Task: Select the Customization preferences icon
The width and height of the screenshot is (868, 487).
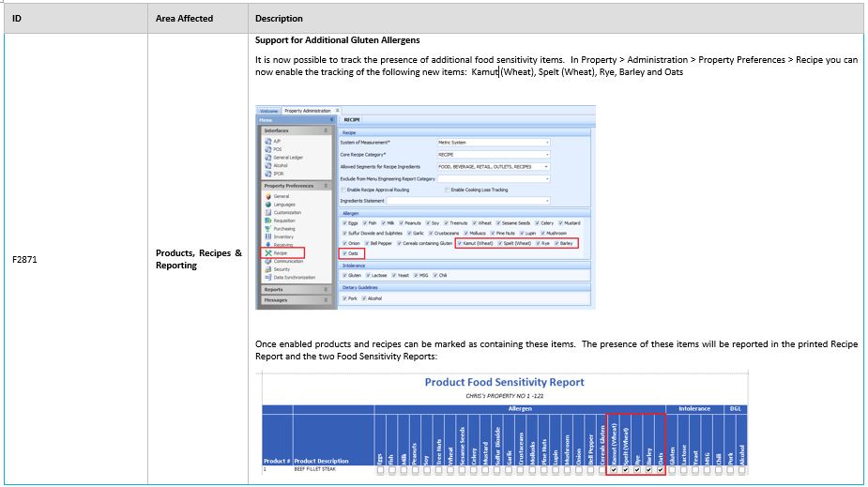Action: click(x=267, y=212)
